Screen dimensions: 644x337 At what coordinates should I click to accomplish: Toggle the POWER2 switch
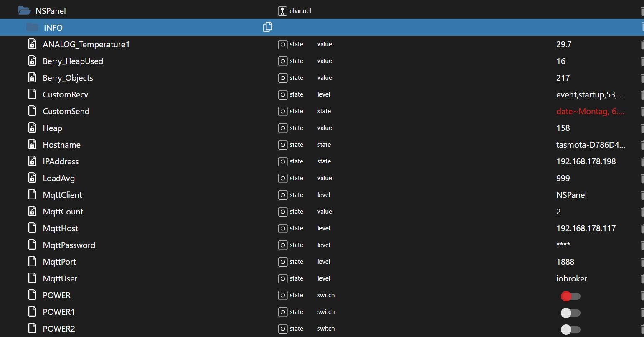pyautogui.click(x=570, y=329)
